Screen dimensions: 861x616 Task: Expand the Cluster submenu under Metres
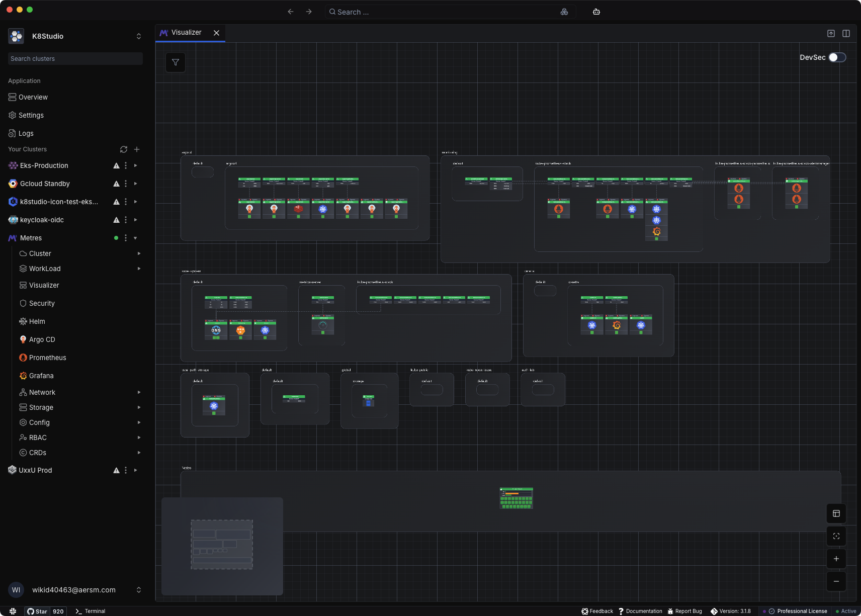click(139, 253)
